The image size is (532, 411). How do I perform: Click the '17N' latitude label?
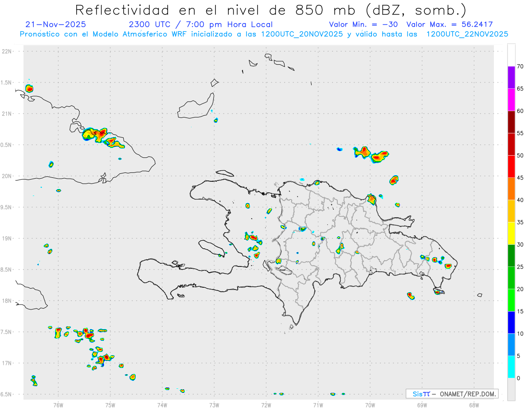[x=8, y=363]
